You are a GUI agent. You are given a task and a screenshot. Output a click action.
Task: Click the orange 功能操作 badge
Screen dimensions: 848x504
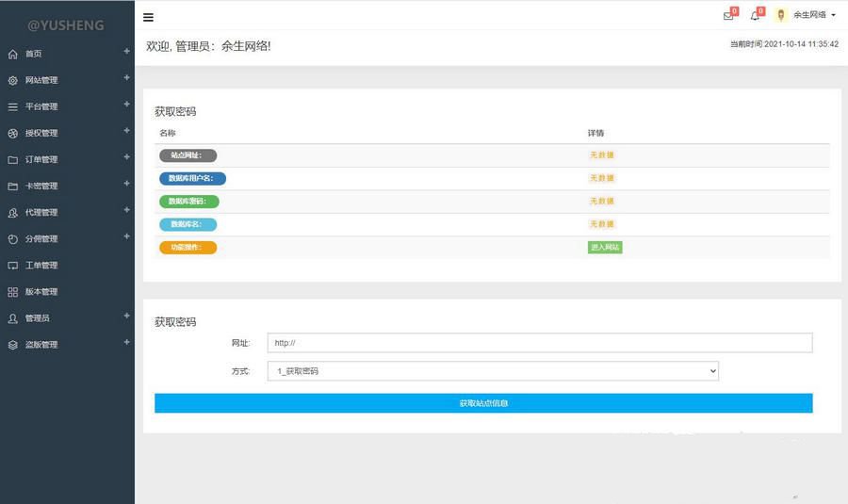[188, 248]
